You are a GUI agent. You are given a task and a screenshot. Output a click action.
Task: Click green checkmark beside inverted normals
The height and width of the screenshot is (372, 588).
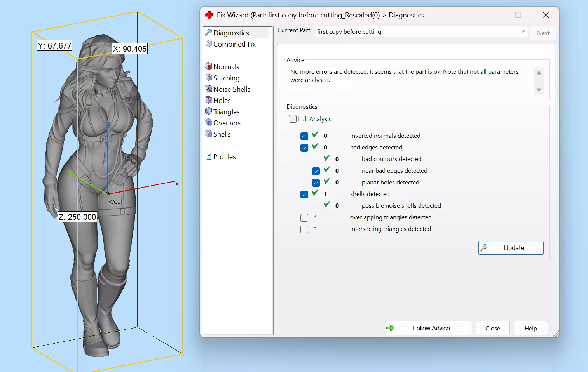[x=315, y=135]
